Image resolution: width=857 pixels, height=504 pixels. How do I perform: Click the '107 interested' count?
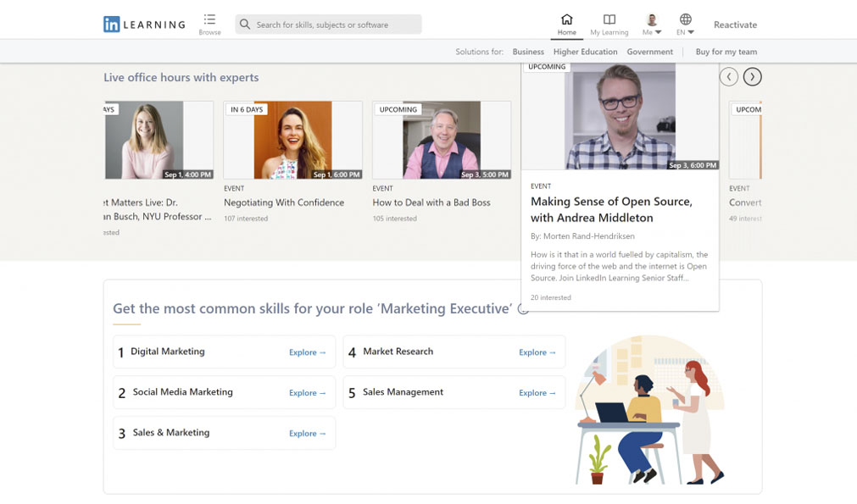246,219
